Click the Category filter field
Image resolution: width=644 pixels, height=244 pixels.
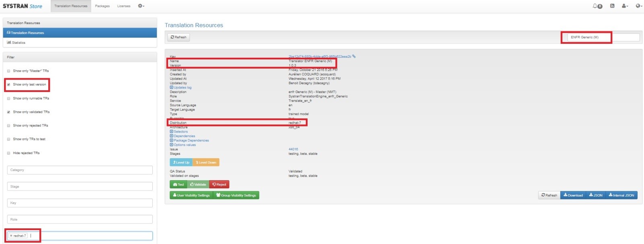click(80, 170)
